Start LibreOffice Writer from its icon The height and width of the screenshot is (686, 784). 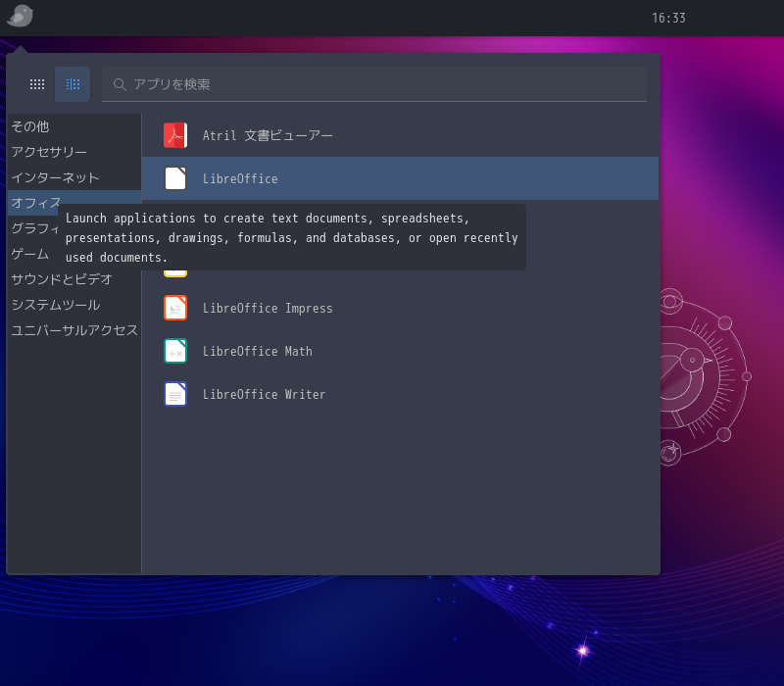pos(175,394)
